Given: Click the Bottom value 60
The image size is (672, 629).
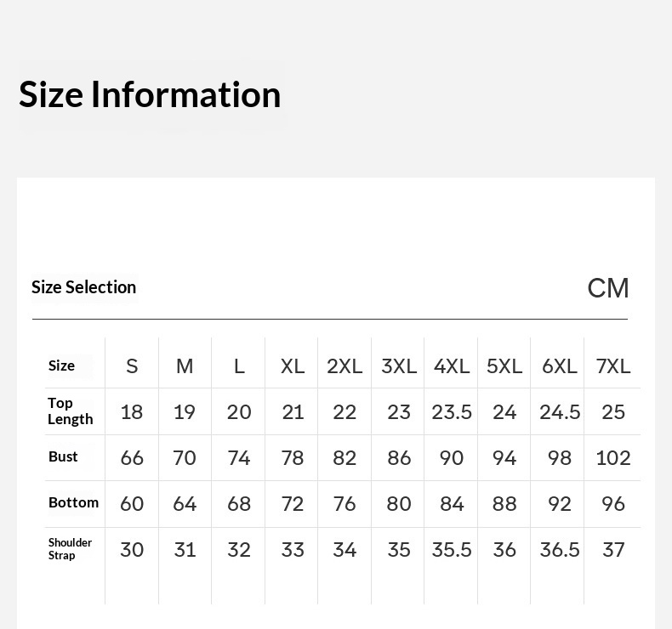Looking at the screenshot, I should [x=132, y=503].
